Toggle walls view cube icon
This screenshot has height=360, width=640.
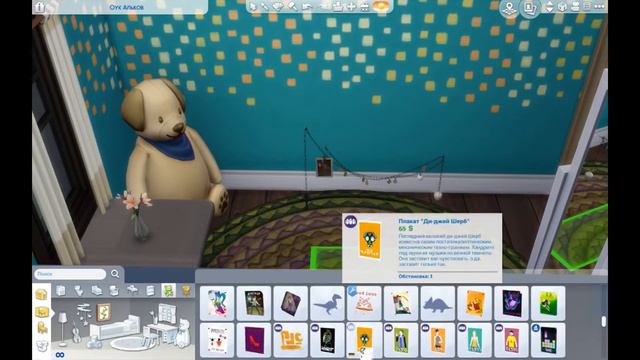coord(562,7)
